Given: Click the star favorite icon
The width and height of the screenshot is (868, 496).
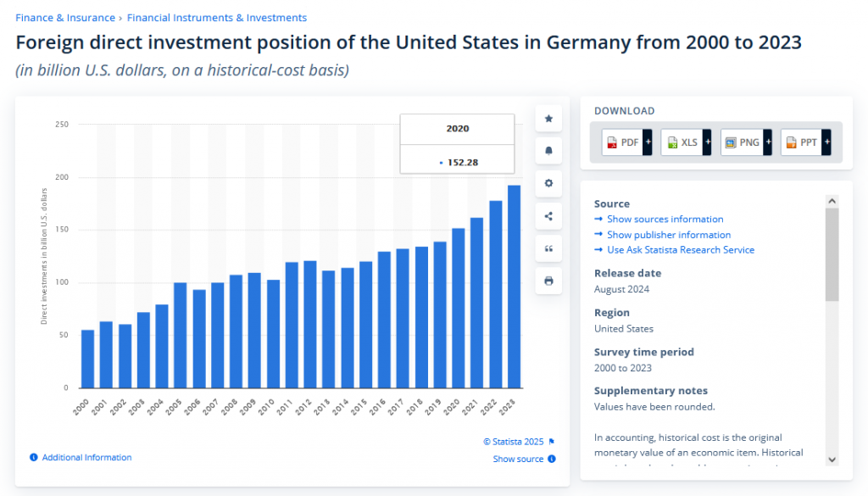Looking at the screenshot, I should coord(548,119).
